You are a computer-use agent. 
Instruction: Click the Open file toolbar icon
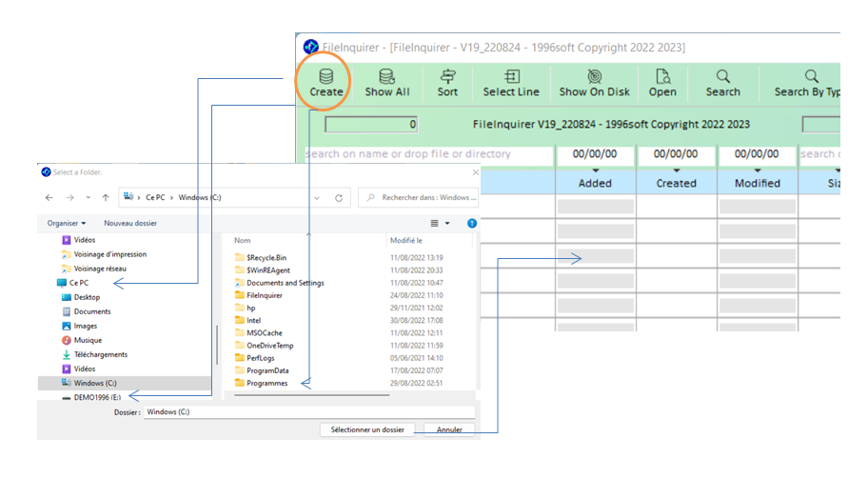click(662, 76)
